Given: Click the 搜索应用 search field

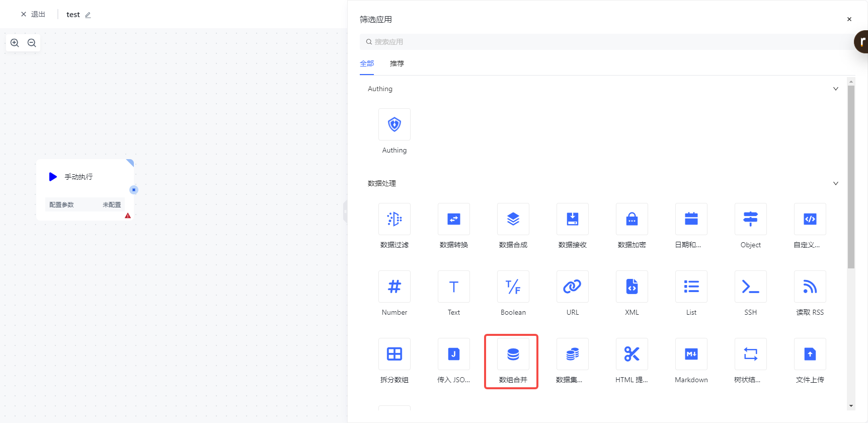Looking at the screenshot, I should pyautogui.click(x=604, y=42).
